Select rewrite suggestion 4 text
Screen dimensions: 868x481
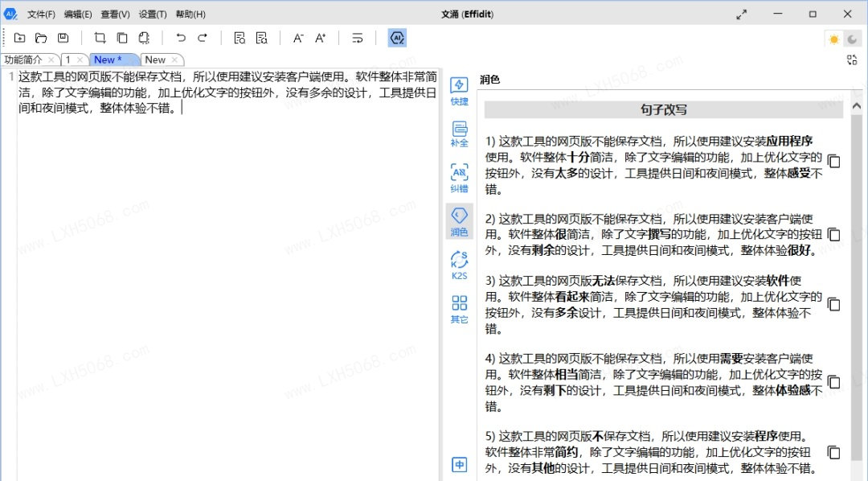653,382
